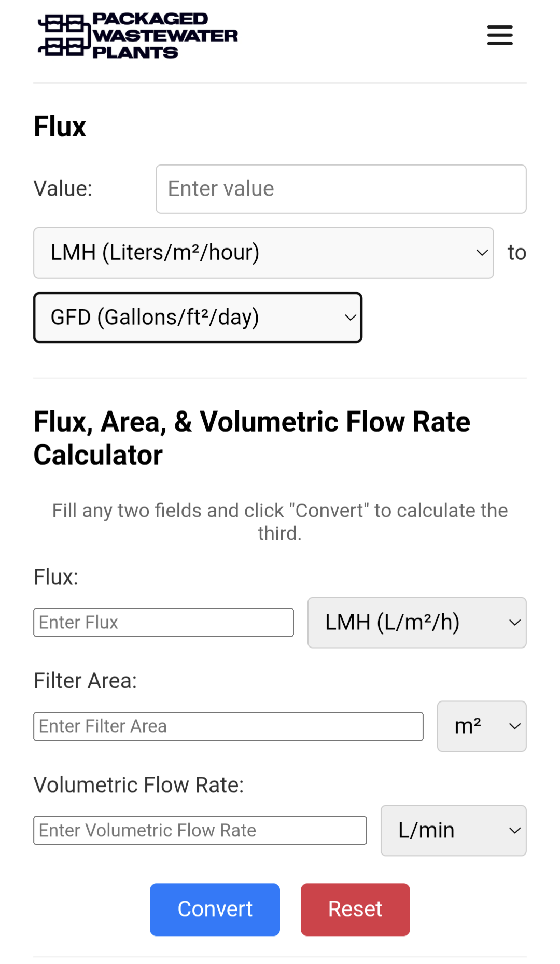Open the LMH (Liters/m²/hour) source unit dropdown
560x964 pixels.
pos(263,253)
